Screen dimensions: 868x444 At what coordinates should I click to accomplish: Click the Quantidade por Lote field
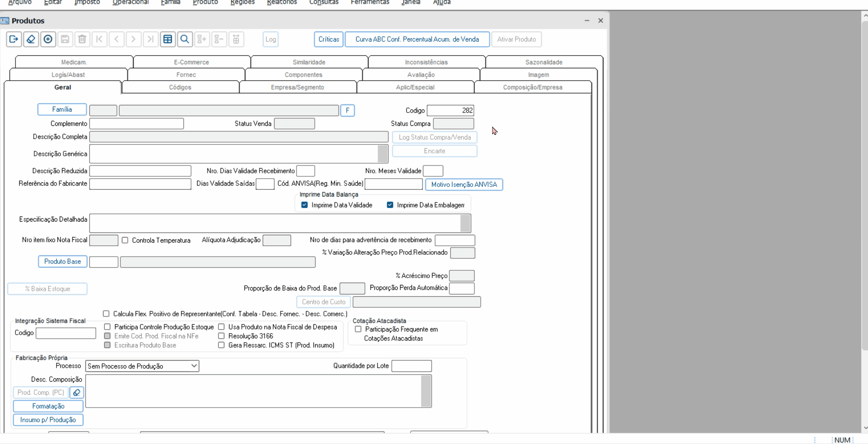412,366
